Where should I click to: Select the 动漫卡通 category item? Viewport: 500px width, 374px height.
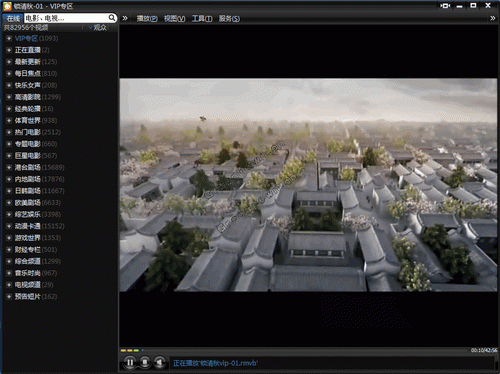click(28, 226)
